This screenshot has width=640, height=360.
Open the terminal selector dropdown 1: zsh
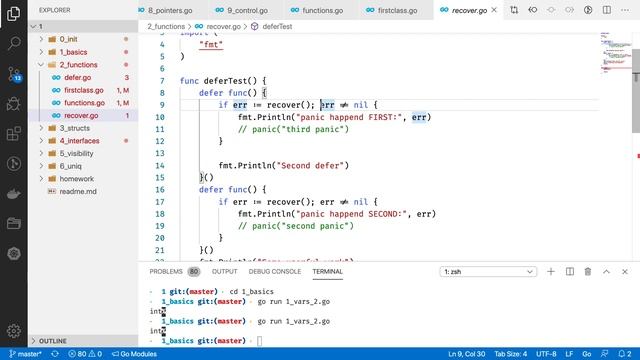[x=488, y=271]
